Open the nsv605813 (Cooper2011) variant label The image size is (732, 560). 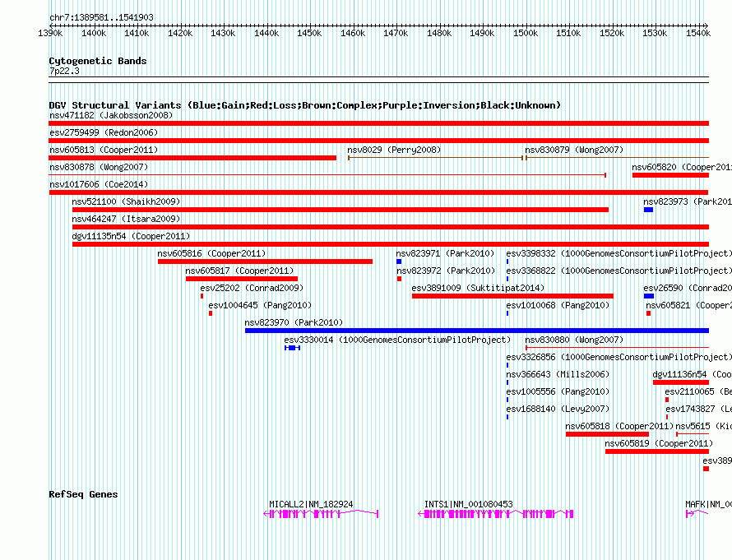tap(104, 150)
